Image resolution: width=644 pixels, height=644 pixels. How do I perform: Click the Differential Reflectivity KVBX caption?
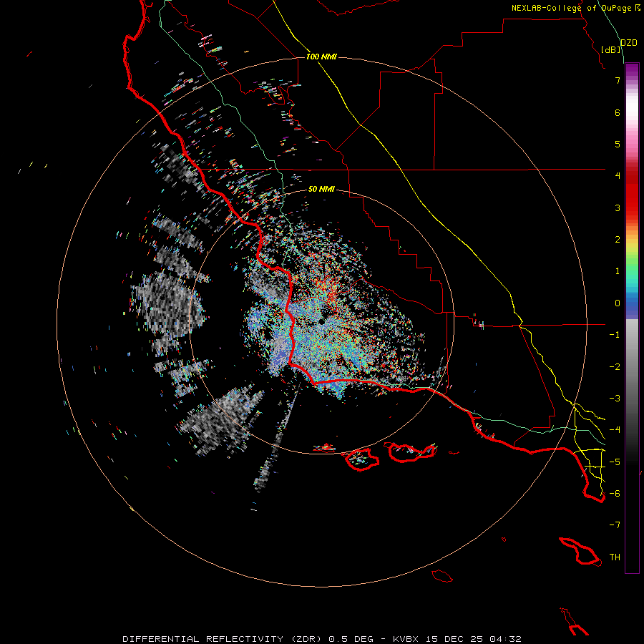(321, 639)
